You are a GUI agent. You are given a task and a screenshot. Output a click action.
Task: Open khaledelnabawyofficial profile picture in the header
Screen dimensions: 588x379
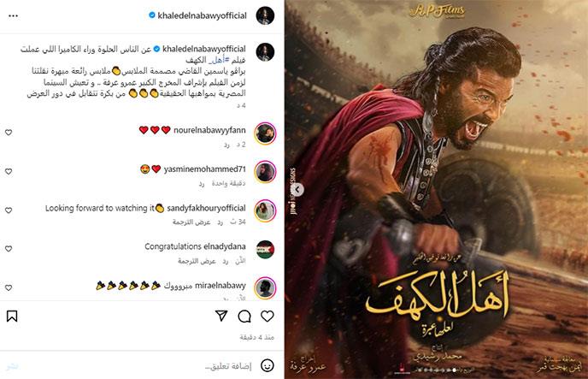point(265,15)
